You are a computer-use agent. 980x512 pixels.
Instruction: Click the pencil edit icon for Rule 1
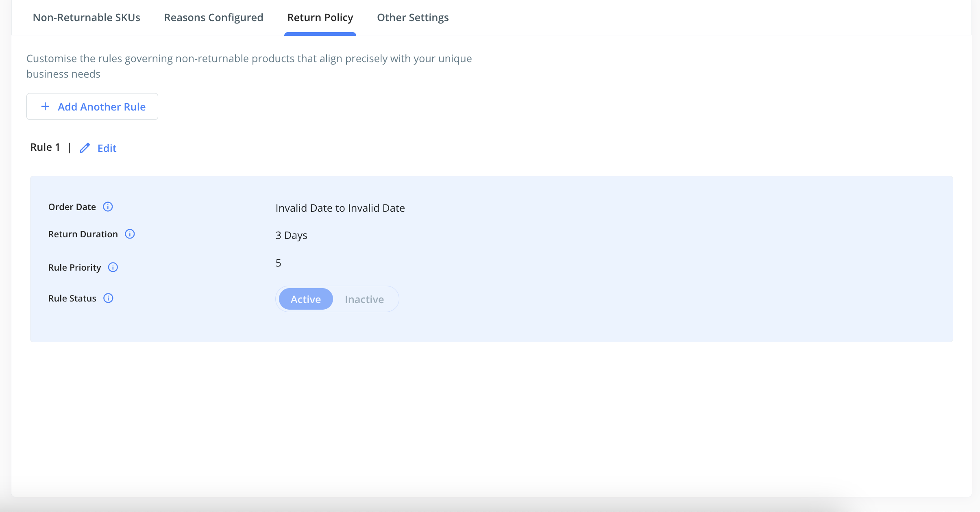(85, 148)
